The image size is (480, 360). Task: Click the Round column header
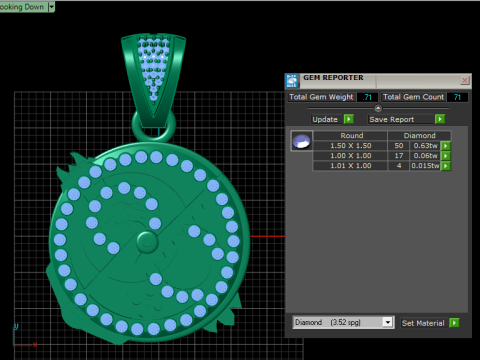tap(351, 136)
